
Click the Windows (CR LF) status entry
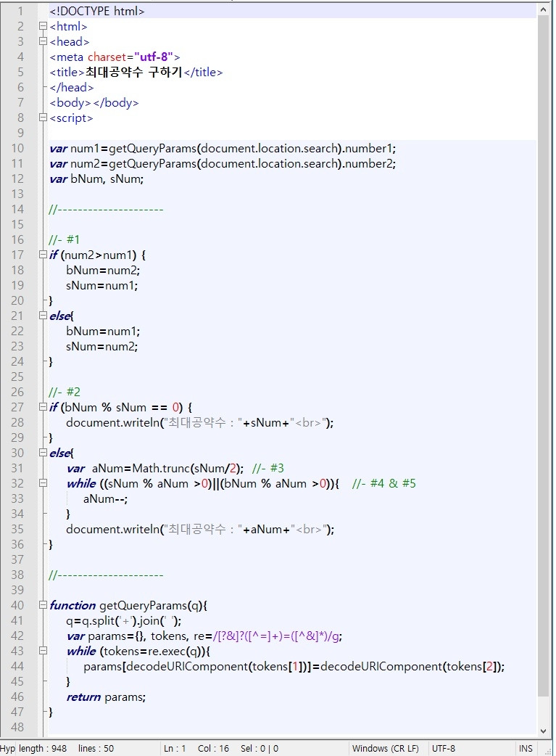[385, 748]
